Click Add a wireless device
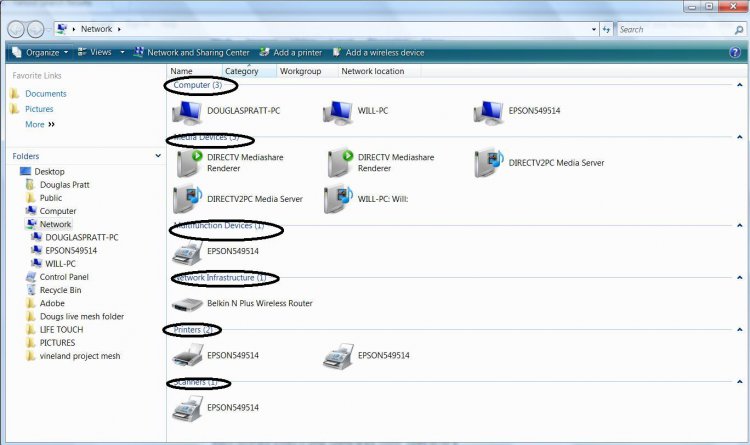Viewport: 750px width, 445px height. click(378, 52)
